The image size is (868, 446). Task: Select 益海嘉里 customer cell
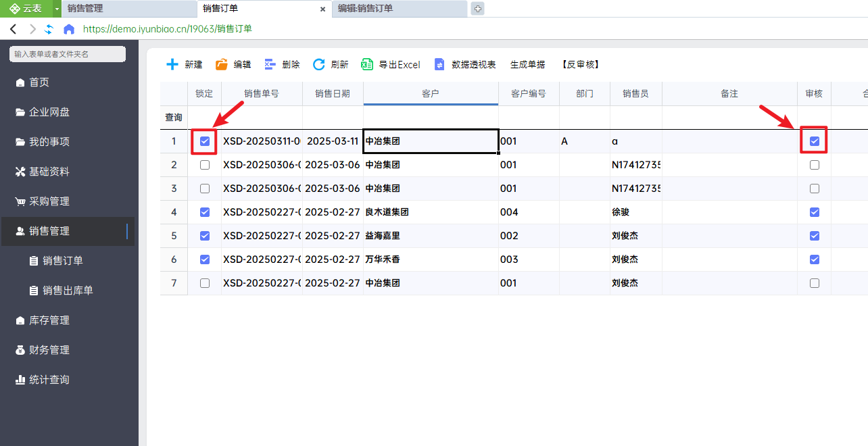coord(431,236)
